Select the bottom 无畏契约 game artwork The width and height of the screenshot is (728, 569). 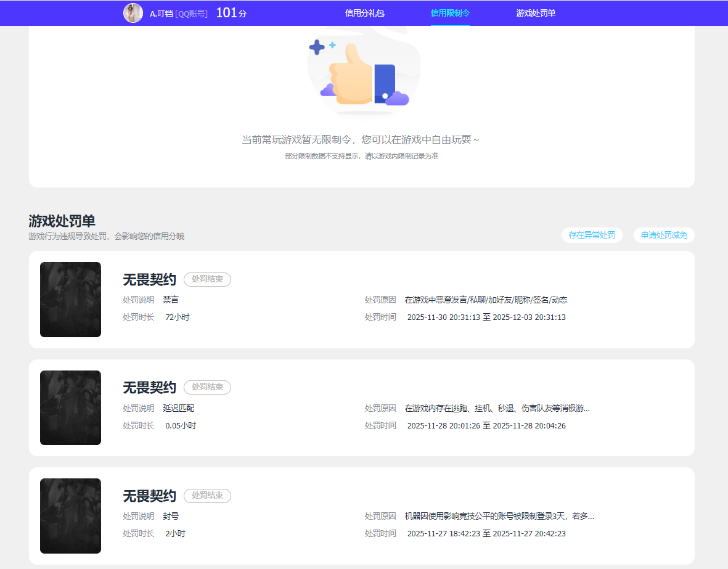coord(70,516)
